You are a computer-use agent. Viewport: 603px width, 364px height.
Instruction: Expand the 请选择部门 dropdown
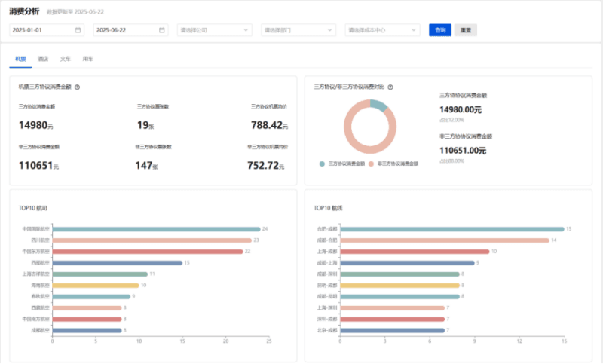(298, 30)
